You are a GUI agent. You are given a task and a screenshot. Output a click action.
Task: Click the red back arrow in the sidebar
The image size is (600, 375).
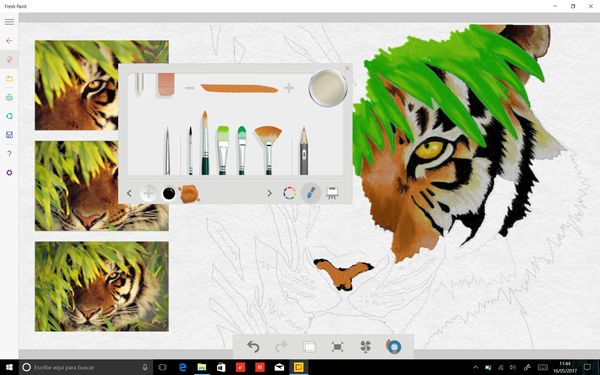tap(9, 41)
